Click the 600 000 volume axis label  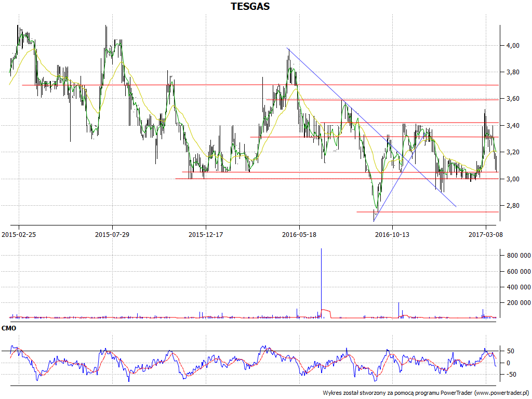518,271
